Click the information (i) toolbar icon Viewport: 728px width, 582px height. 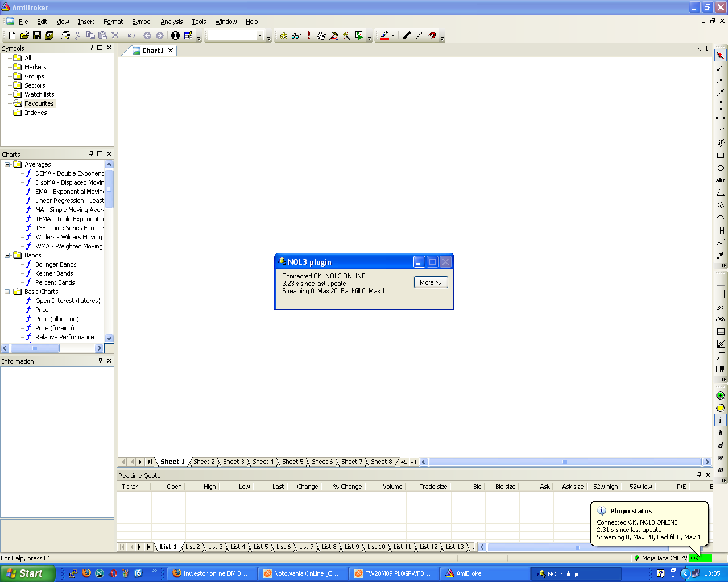pyautogui.click(x=175, y=35)
